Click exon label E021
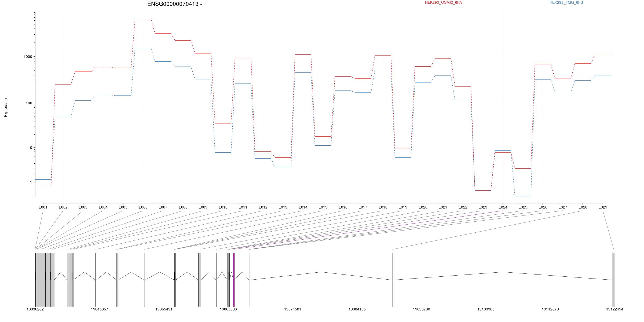This screenshot has height=322, width=644. (443, 207)
